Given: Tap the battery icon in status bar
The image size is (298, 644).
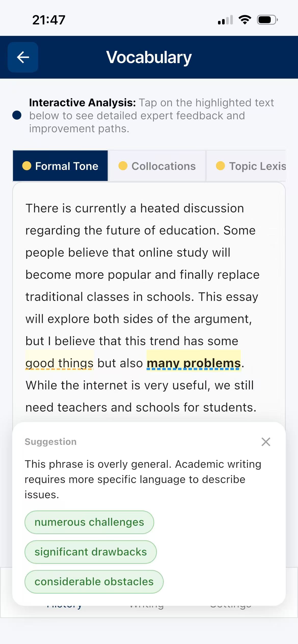Looking at the screenshot, I should 267,20.
